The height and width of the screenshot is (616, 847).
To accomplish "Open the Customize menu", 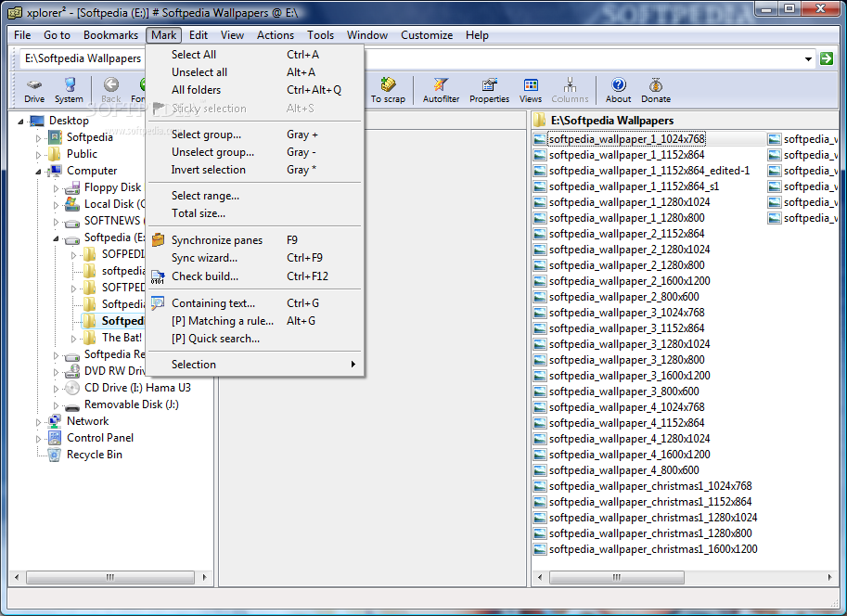I will click(427, 35).
